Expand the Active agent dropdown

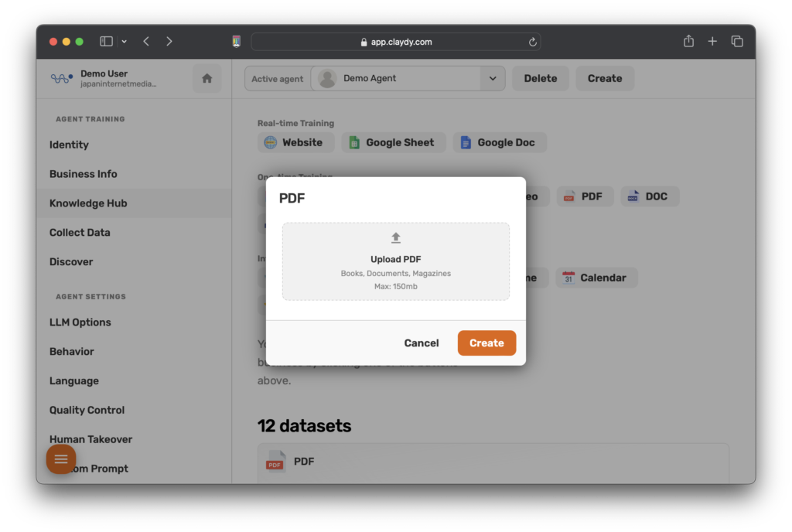coord(492,78)
